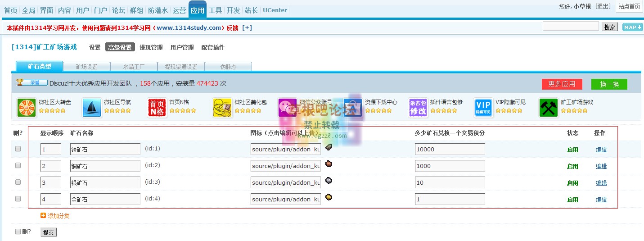Click 编辑 link for 金矿石 row
644x241 pixels.
pyautogui.click(x=601, y=200)
